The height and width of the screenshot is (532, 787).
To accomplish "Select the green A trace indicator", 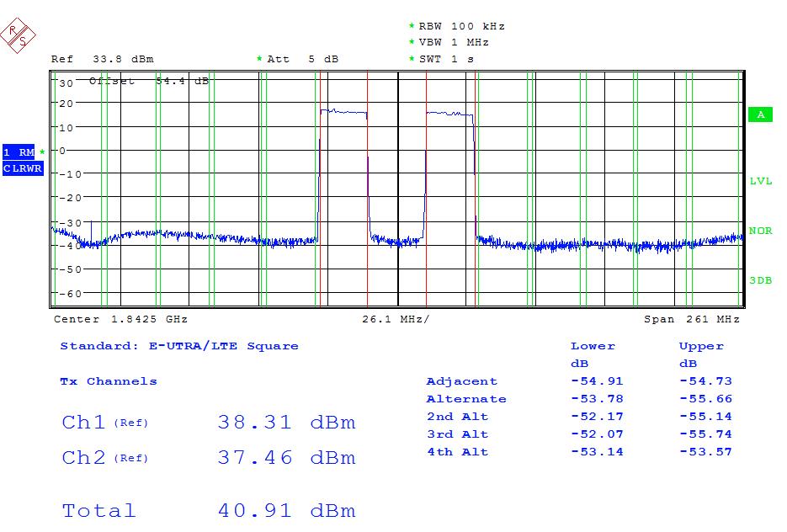I will pos(759,115).
